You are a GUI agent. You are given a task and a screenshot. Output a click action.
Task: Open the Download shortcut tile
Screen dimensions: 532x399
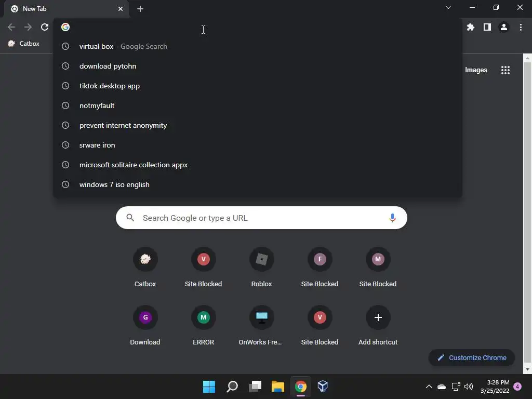click(x=145, y=326)
